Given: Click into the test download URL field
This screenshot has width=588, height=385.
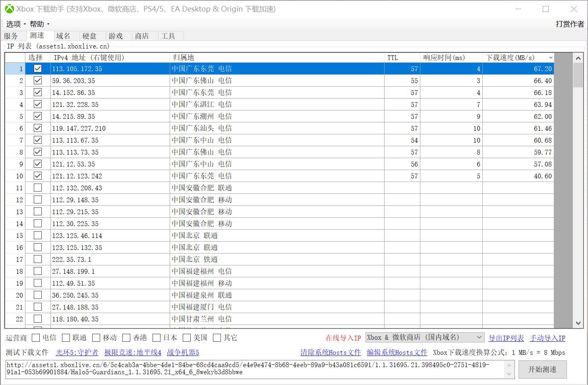Looking at the screenshot, I should (x=255, y=369).
